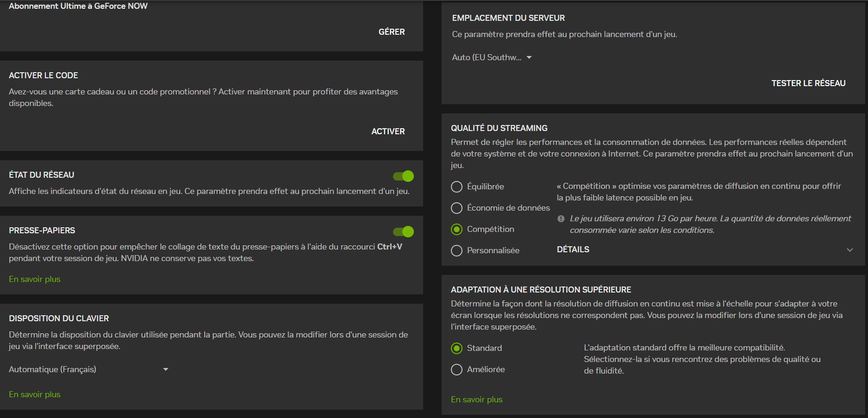
Task: Choose Économie de données streaming quality
Action: (456, 208)
